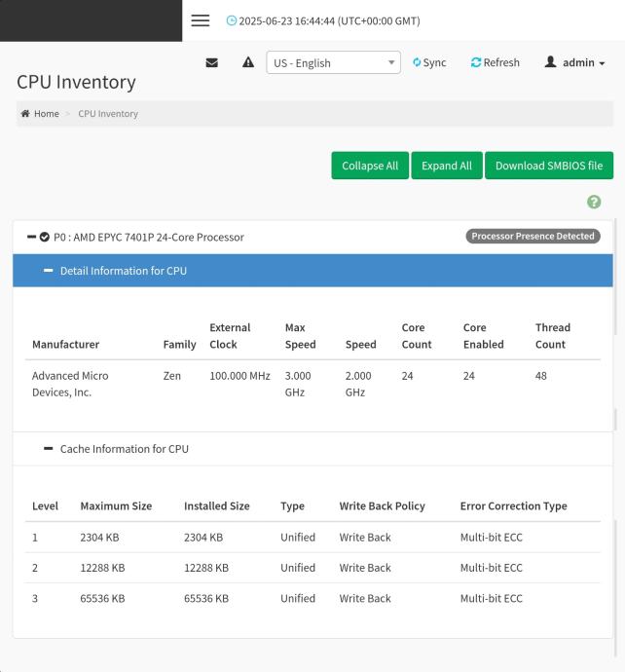Image resolution: width=625 pixels, height=672 pixels.
Task: Click the clock icon beside the timestamp
Action: coord(231,21)
